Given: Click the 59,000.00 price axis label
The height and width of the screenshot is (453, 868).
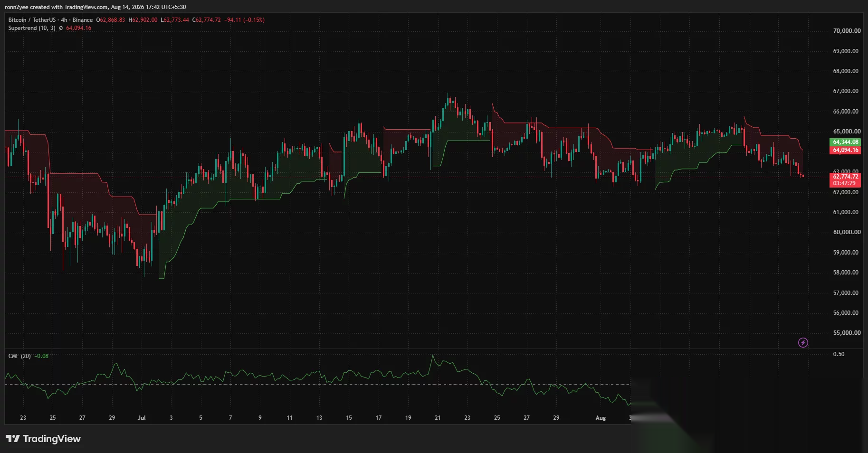Looking at the screenshot, I should 846,253.
